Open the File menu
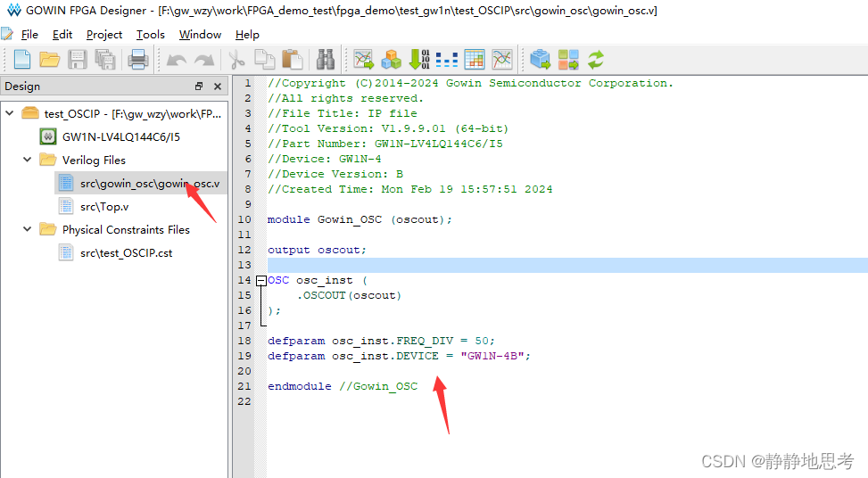The height and width of the screenshot is (478, 868). click(29, 34)
